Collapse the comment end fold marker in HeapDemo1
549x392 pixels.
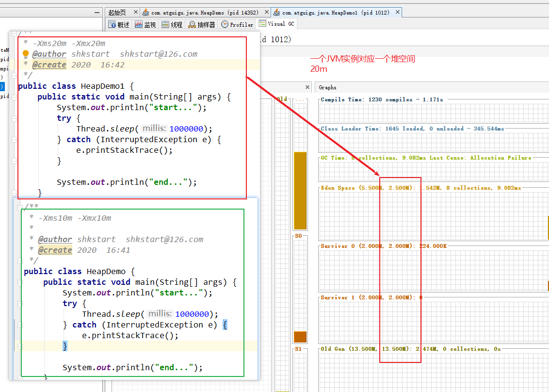15,75
